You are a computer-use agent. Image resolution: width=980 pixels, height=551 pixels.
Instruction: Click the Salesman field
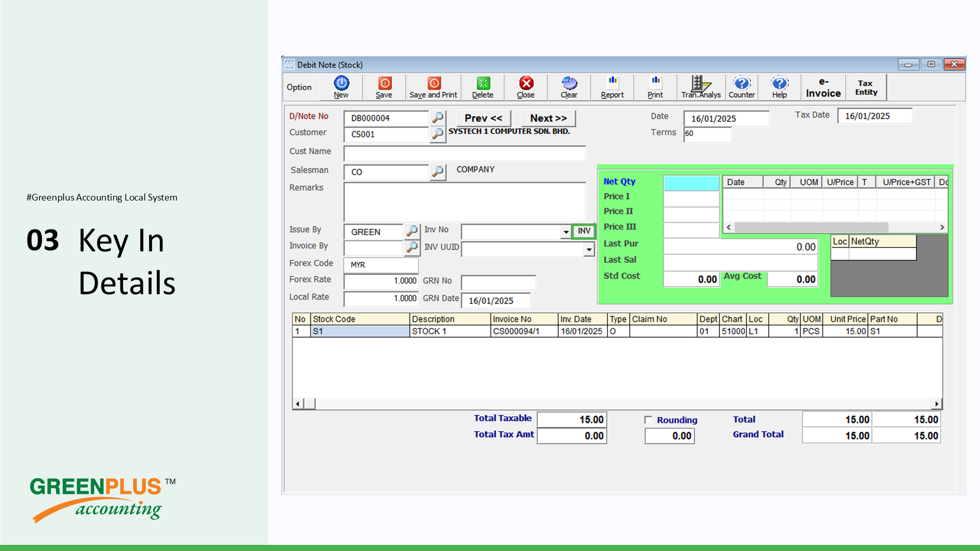click(386, 172)
